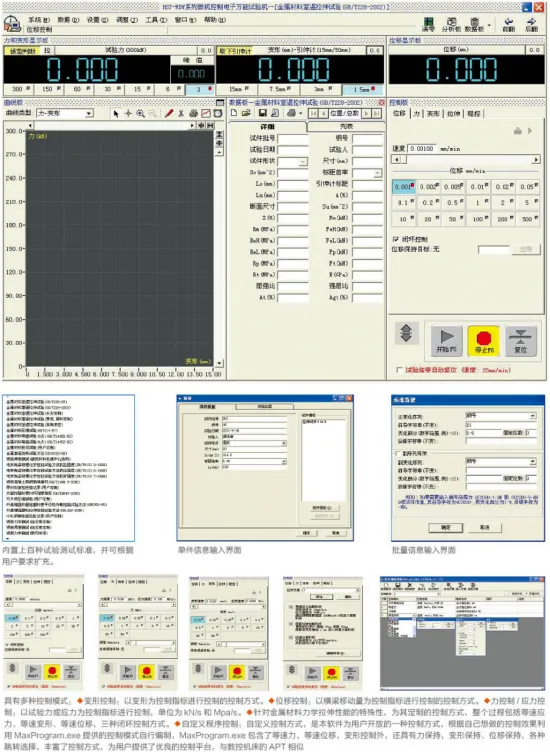Viewport: 550px width, 755px height.
Task: Select the 300 force range toggle
Action: (x=18, y=90)
